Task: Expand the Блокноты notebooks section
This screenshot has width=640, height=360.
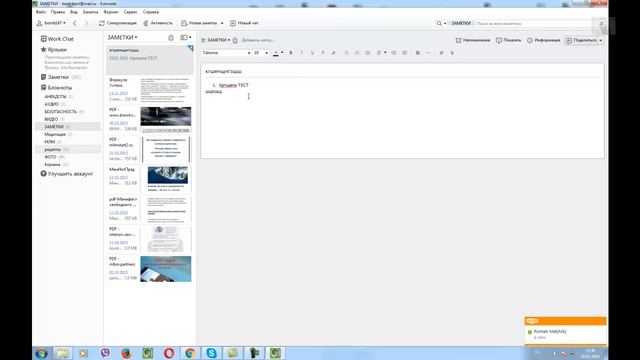Action: click(56, 87)
